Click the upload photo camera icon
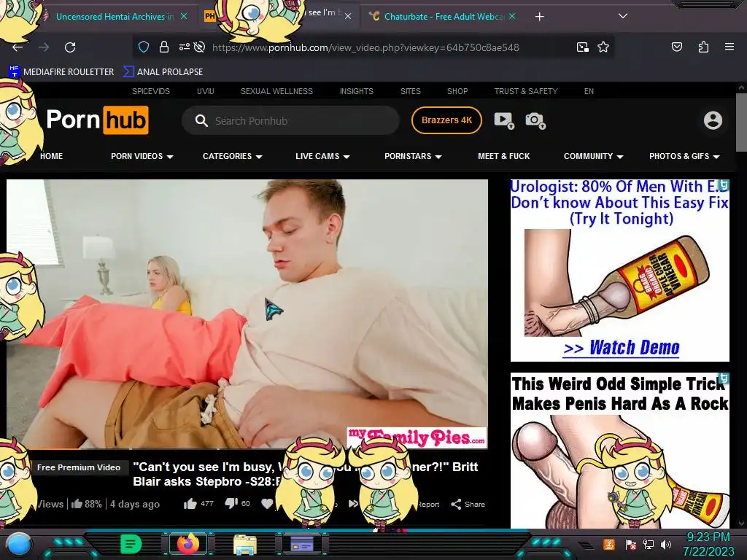Image resolution: width=747 pixels, height=560 pixels. pyautogui.click(x=535, y=120)
